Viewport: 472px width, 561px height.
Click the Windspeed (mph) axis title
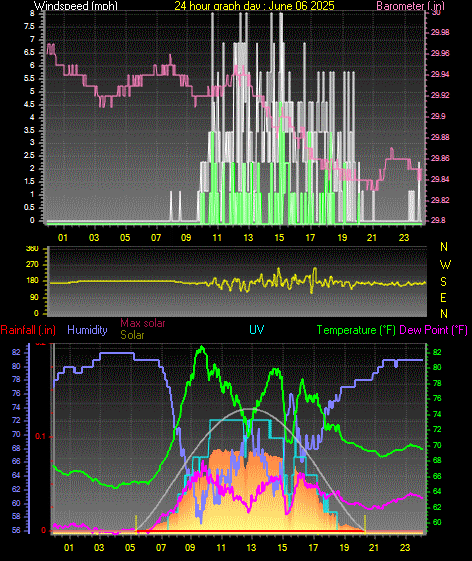76,5
